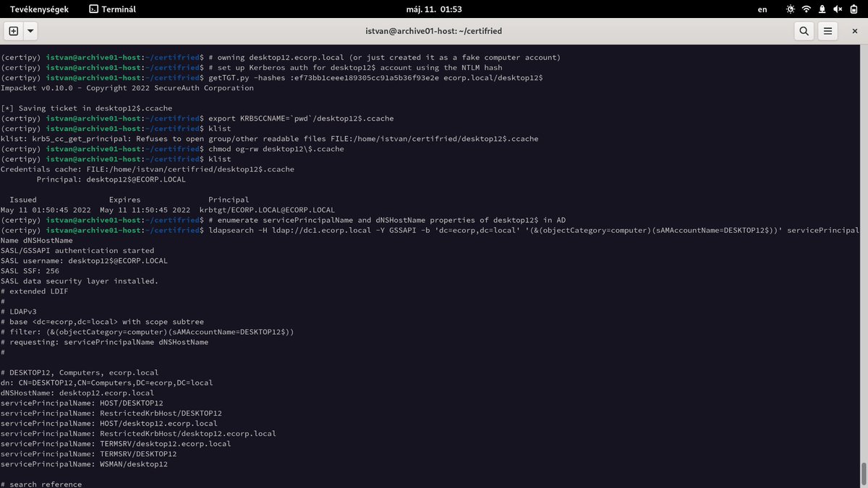This screenshot has width=868, height=488.
Task: Click the '# set up Kerberos auth' comment
Action: coord(355,67)
